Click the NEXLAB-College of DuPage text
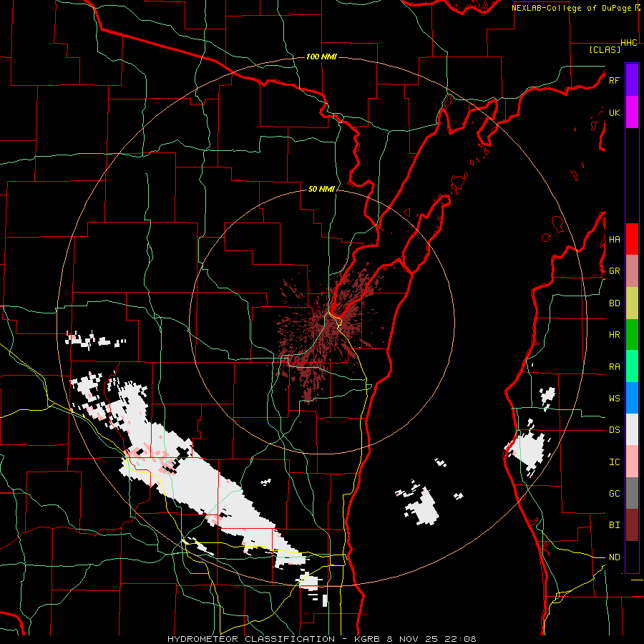Screen dimensions: 644x644 pyautogui.click(x=571, y=8)
